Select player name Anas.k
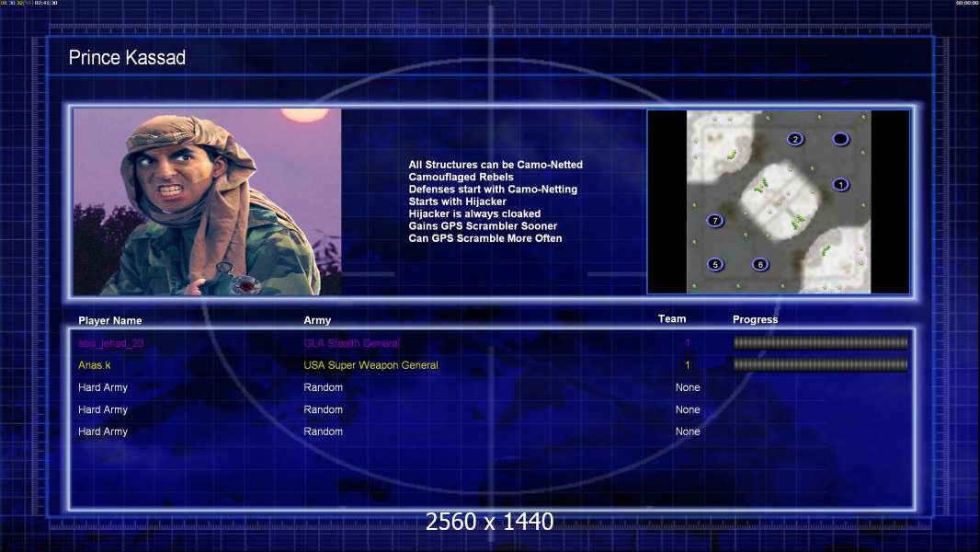The height and width of the screenshot is (552, 980). click(x=95, y=365)
